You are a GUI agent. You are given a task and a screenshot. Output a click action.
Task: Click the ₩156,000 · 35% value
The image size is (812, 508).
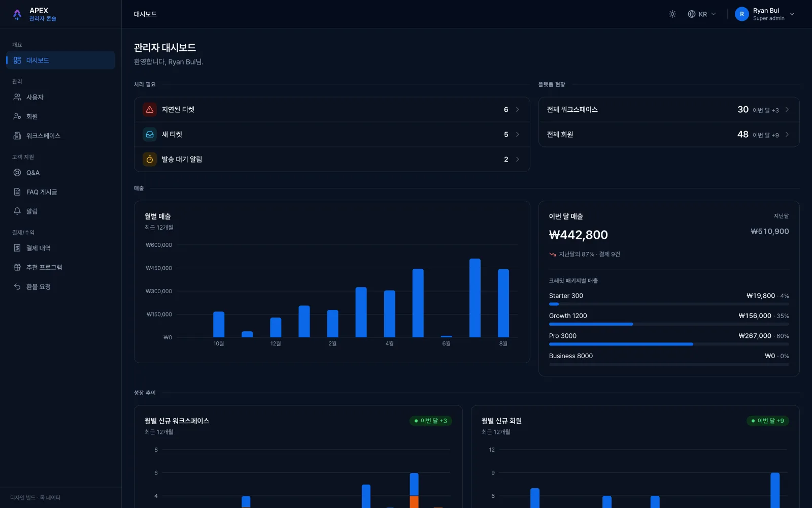[x=764, y=316]
